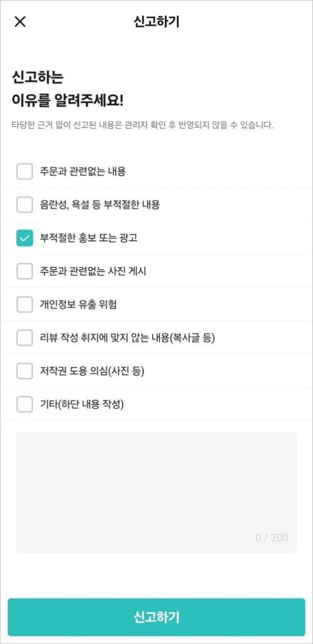
Task: Uncheck the 부적절한 홍보 또는 광고 checkbox
Action: (25, 238)
